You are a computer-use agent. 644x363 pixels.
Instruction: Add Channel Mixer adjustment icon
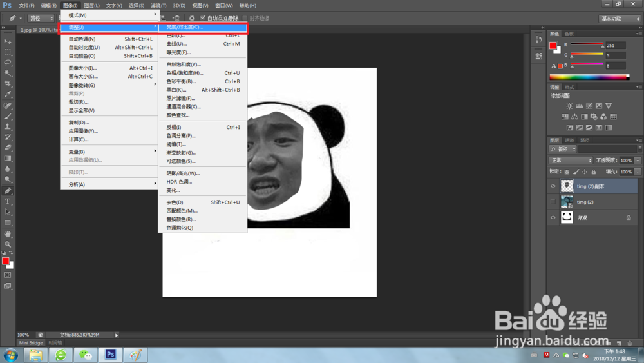point(603,117)
